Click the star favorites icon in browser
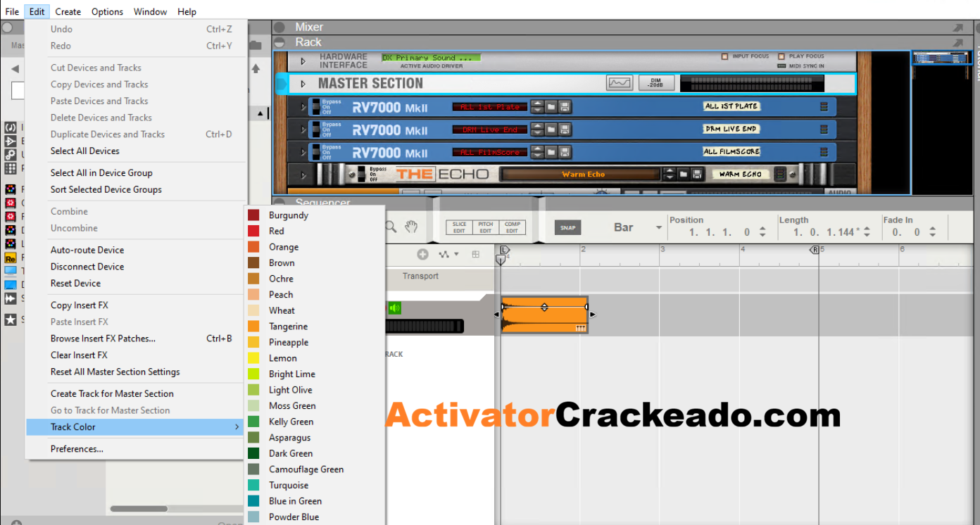This screenshot has height=525, width=980. pyautogui.click(x=11, y=320)
